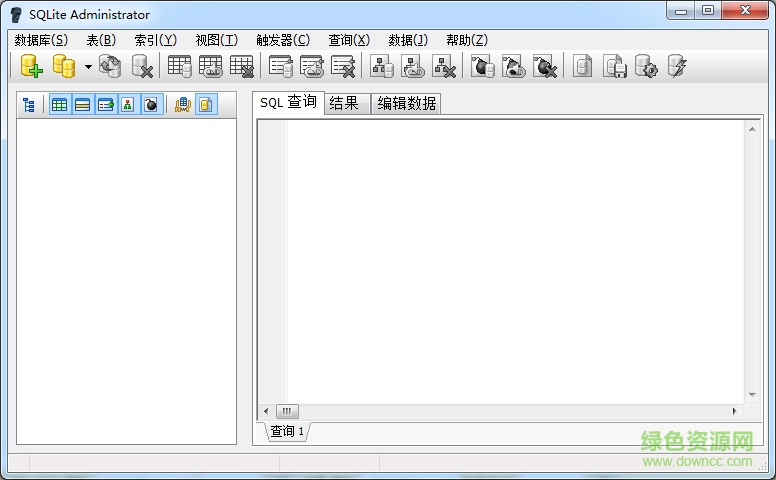Click the SQLite Administrator title bar icon
This screenshot has height=480, width=776.
pos(16,15)
